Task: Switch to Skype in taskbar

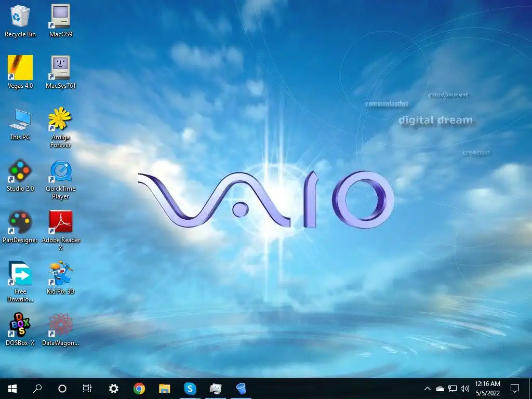Action: (x=190, y=389)
